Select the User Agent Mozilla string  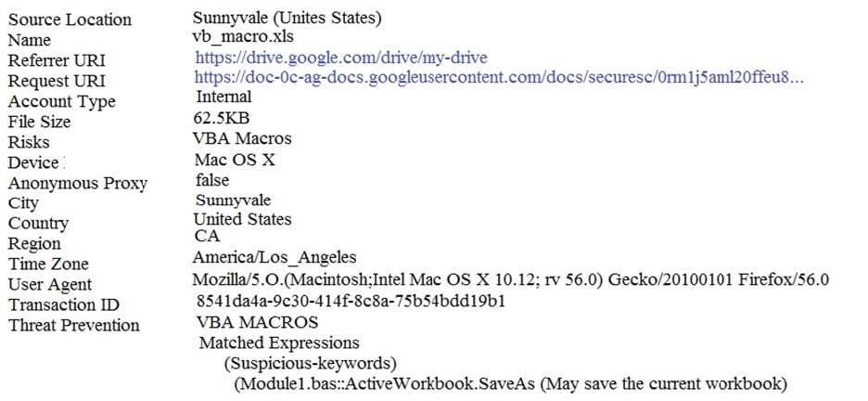coord(510,280)
